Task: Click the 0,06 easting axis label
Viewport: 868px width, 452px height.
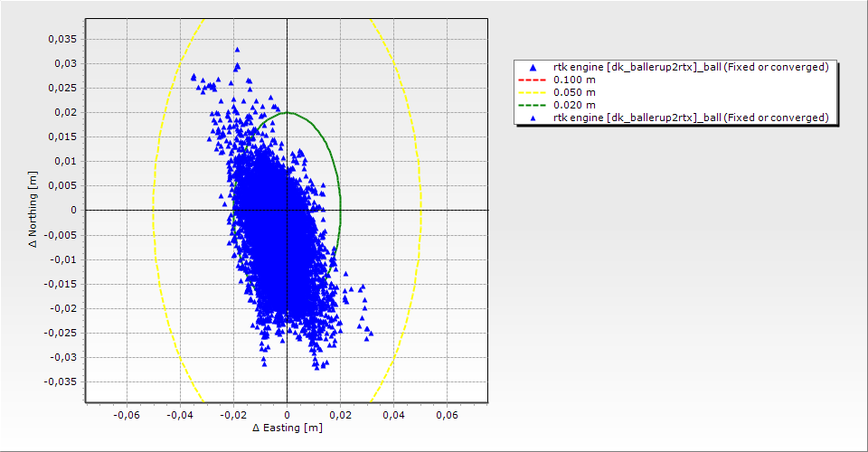Action: 447,415
